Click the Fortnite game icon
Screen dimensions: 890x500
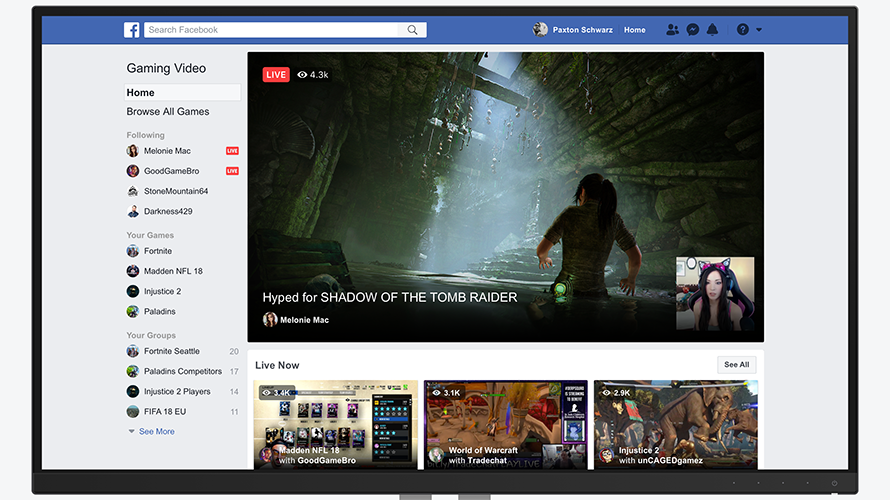133,251
